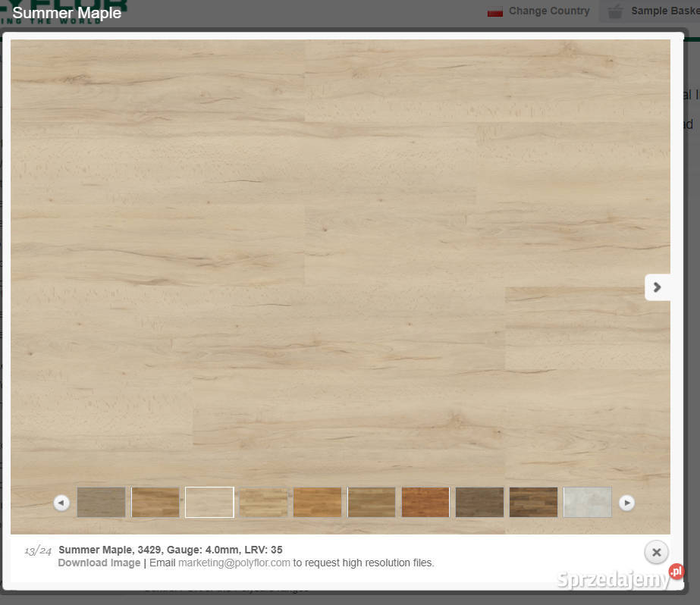This screenshot has width=700, height=605.
Task: Click the next image chevron arrow
Action: pyautogui.click(x=657, y=287)
